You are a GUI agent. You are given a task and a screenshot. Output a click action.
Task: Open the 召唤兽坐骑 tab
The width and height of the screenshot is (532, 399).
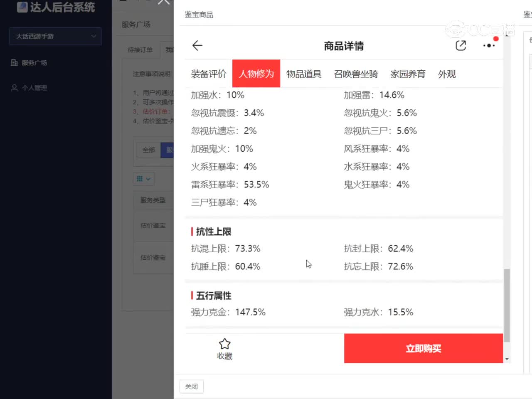pos(356,74)
